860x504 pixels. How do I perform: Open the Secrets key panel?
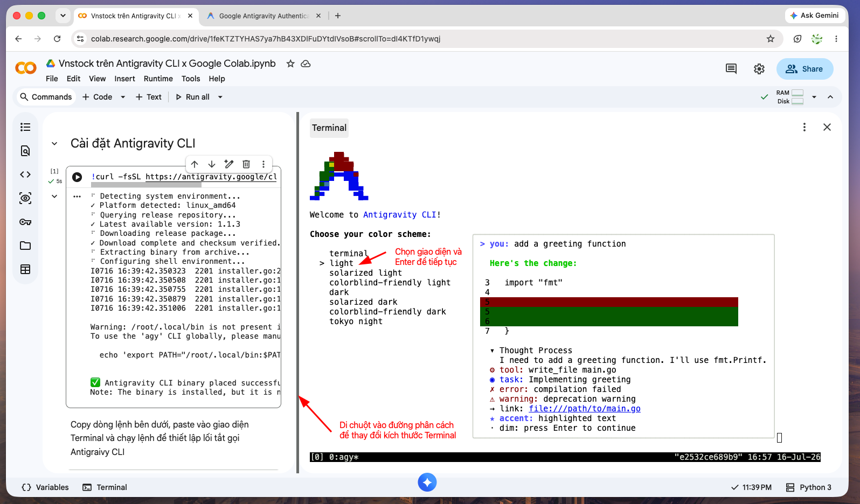pos(25,222)
